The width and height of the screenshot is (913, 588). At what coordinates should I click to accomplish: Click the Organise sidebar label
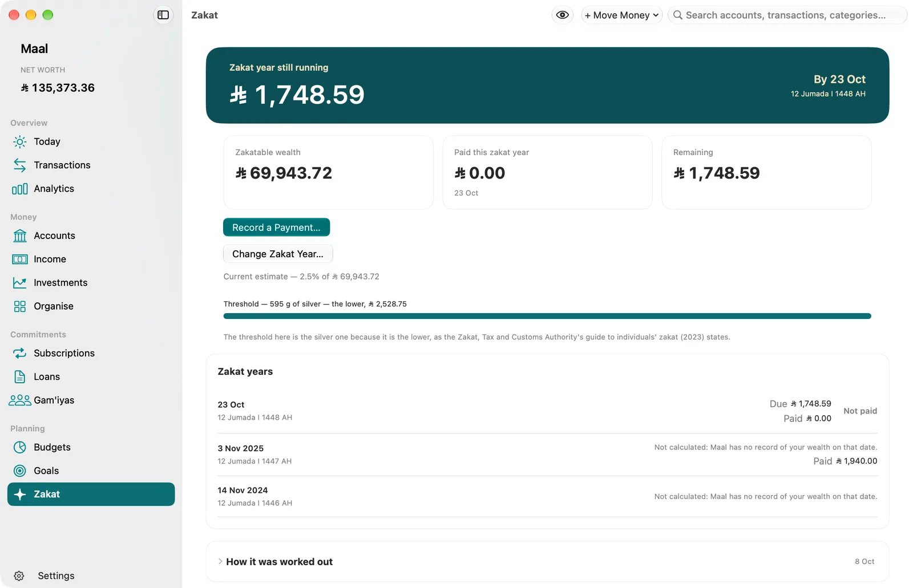tap(54, 306)
